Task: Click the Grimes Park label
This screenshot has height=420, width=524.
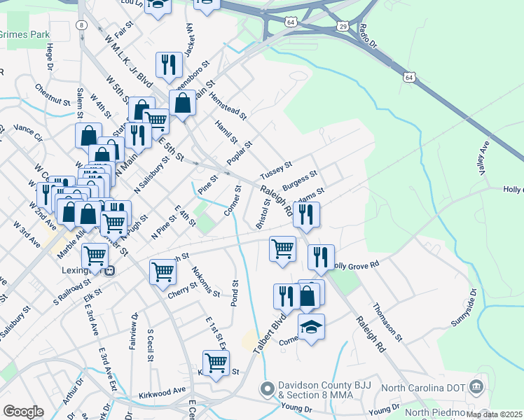Action: 25,34
